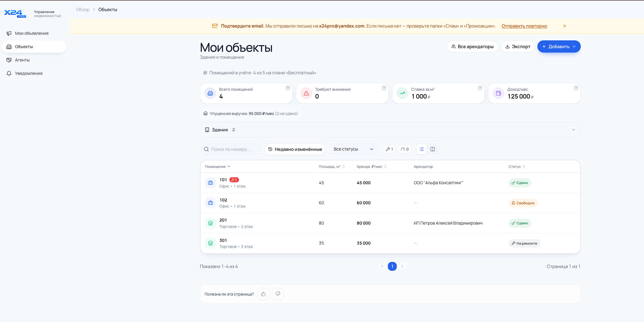This screenshot has height=322, width=644.
Task: Go to next page arrow
Action: click(x=402, y=266)
